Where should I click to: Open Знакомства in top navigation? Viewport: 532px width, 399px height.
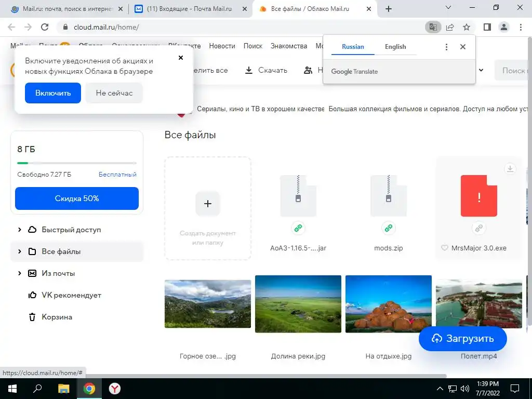pos(289,46)
